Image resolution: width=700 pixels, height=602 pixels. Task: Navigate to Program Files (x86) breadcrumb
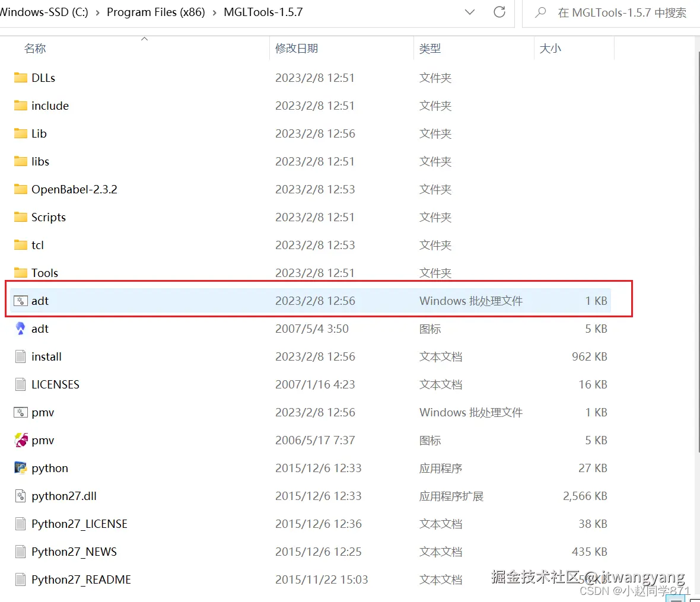click(x=156, y=12)
